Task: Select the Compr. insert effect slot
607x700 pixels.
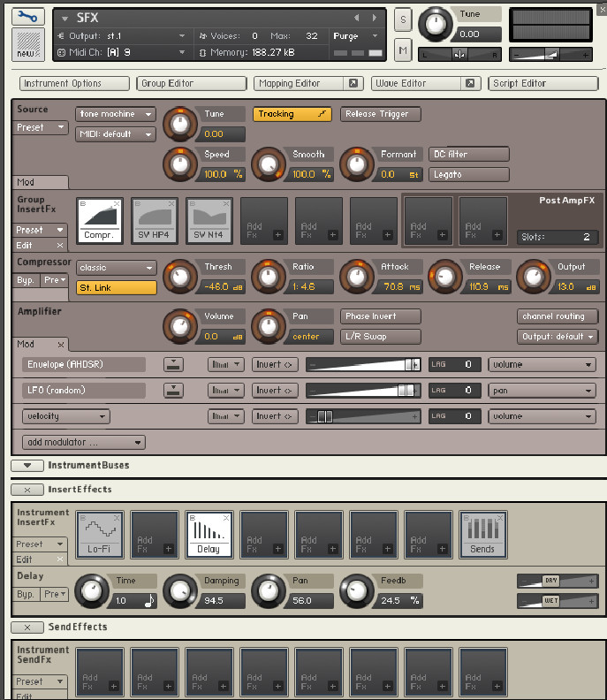Action: [x=99, y=221]
